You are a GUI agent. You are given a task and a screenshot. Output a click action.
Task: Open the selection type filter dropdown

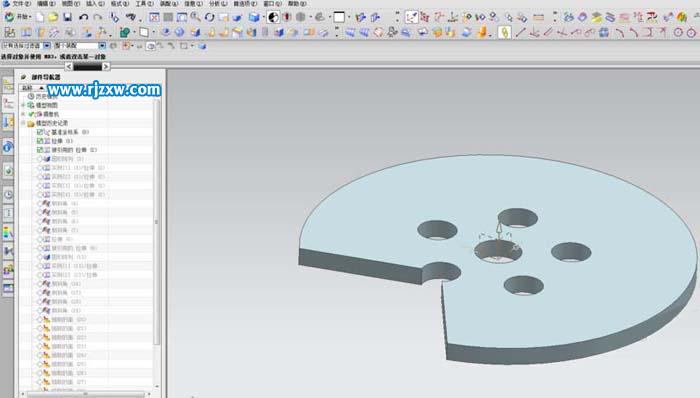26,46
